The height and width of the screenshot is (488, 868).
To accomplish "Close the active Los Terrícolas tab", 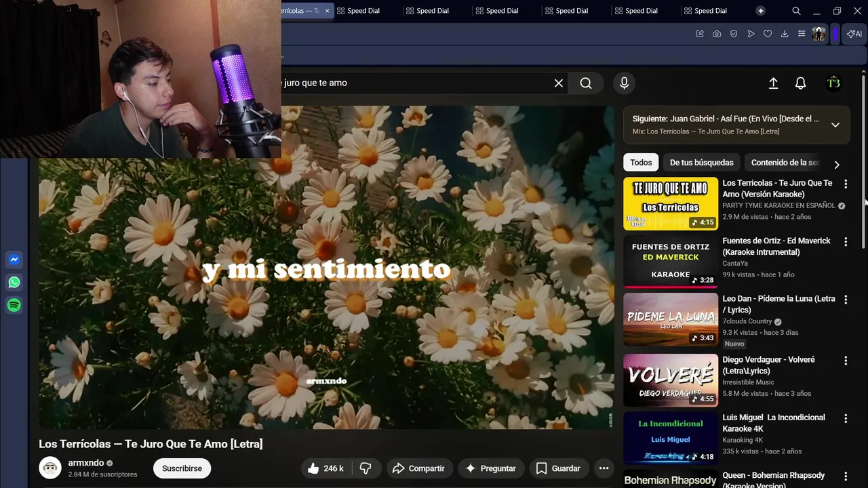I will [328, 11].
